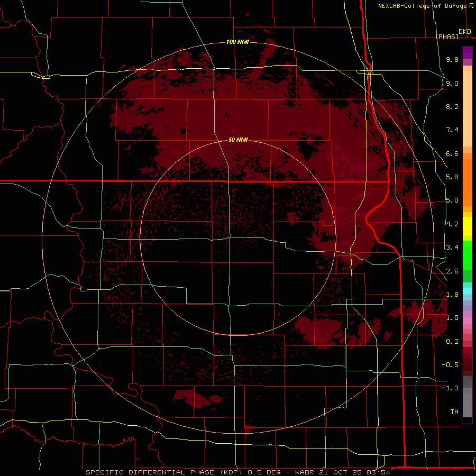This screenshot has height=476, width=476.
Task: Click the TH threshold label
Action: pos(454,412)
